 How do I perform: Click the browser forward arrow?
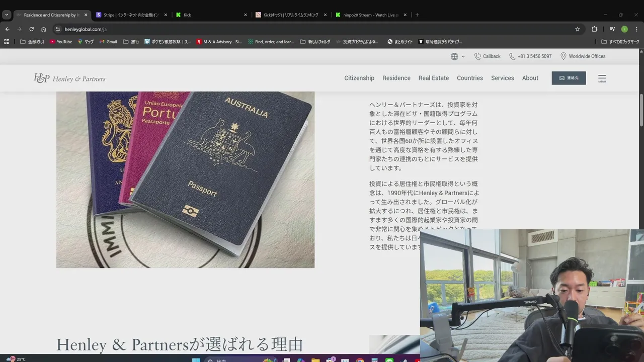click(19, 29)
